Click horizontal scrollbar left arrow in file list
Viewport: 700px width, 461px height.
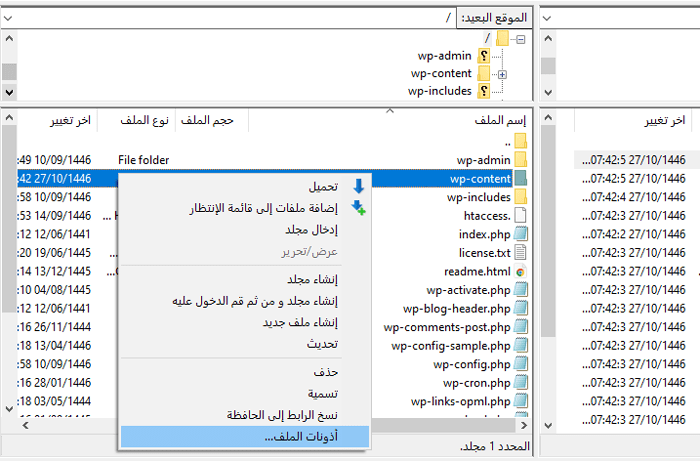click(x=25, y=425)
